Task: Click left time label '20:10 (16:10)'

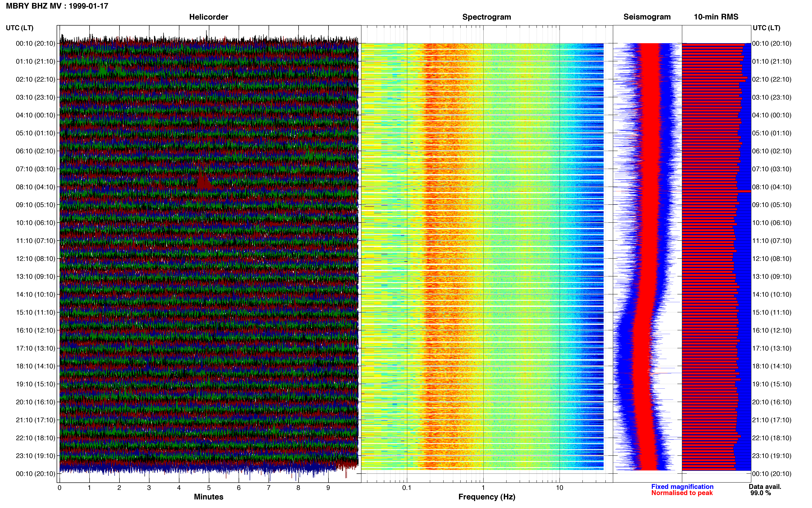Action: coord(36,402)
